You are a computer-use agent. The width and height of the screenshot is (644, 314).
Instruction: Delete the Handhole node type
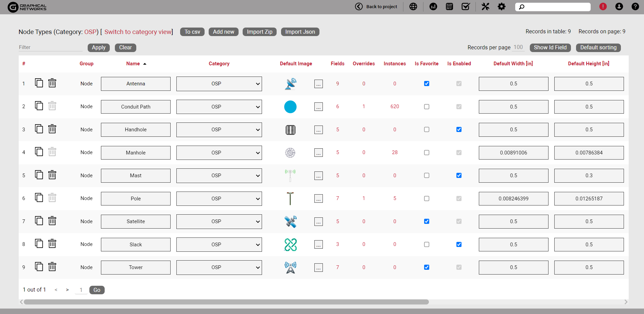click(x=52, y=129)
